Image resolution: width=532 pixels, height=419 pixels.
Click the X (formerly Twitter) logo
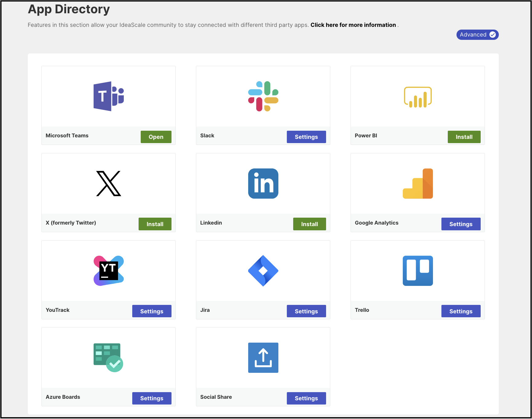[109, 184]
